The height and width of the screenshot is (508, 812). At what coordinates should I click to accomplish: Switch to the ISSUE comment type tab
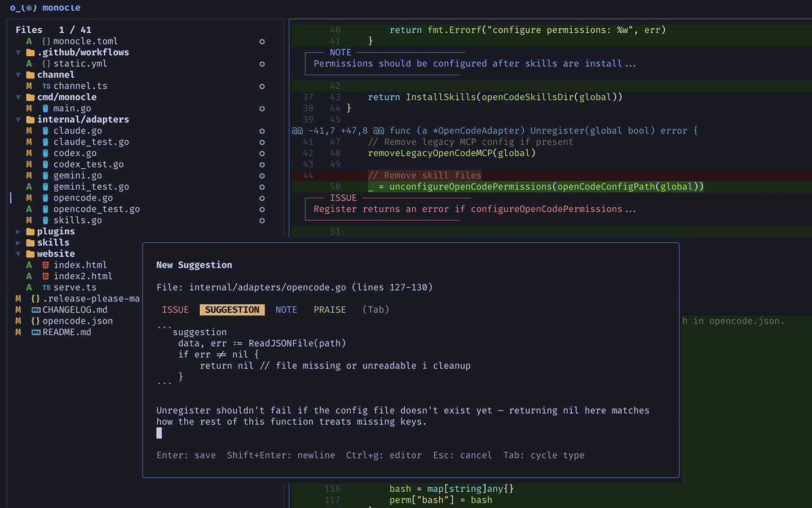(x=175, y=309)
